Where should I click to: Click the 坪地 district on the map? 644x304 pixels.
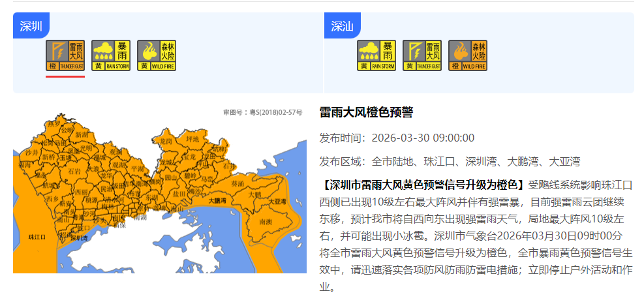[192, 139]
